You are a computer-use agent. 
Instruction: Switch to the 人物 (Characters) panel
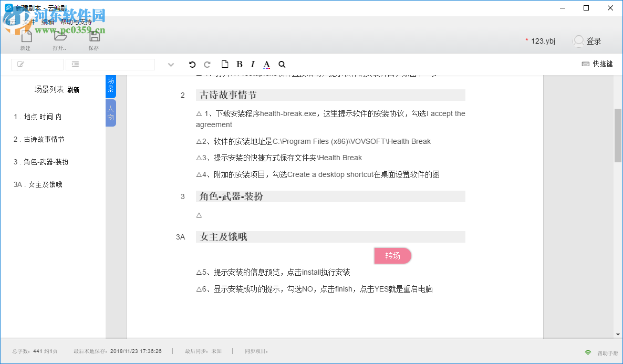click(x=111, y=112)
